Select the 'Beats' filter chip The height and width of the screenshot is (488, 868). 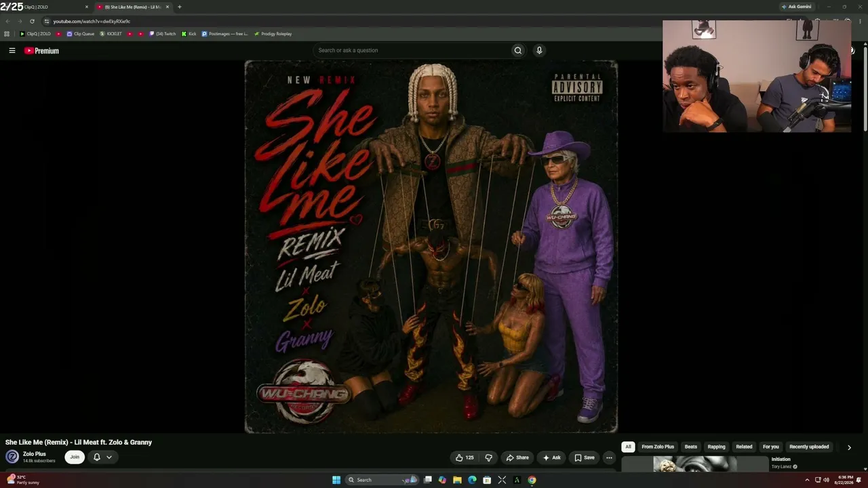tap(690, 447)
